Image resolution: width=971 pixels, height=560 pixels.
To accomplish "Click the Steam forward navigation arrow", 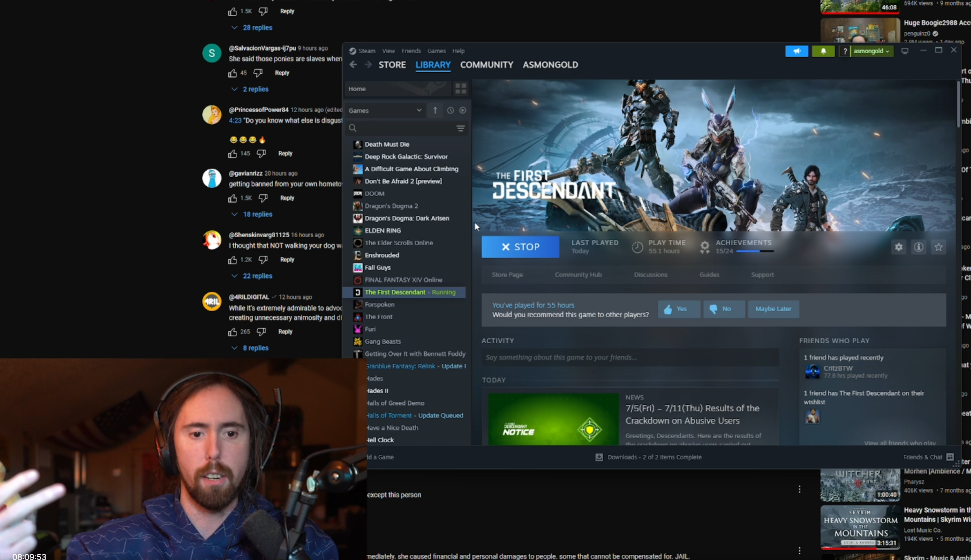I will pyautogui.click(x=368, y=65).
